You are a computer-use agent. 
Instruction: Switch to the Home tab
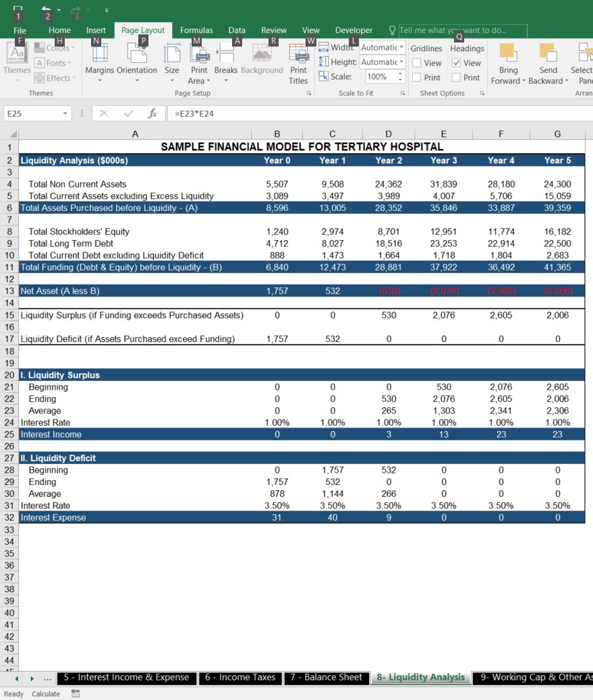click(59, 30)
